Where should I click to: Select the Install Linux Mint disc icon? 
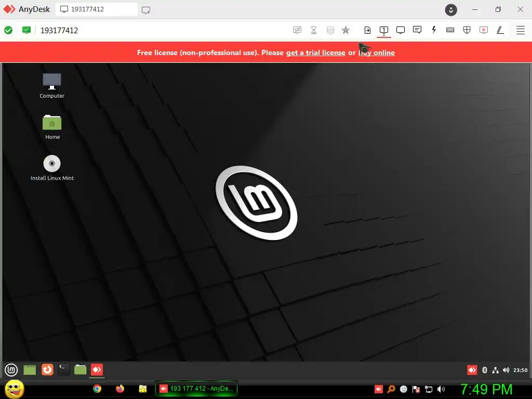click(x=52, y=168)
